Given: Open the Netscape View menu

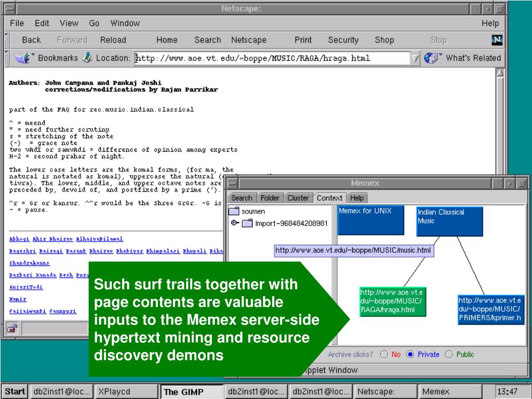Looking at the screenshot, I should 69,23.
